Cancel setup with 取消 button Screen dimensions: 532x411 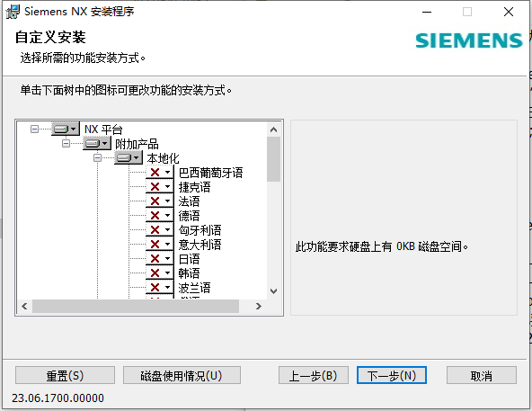482,375
